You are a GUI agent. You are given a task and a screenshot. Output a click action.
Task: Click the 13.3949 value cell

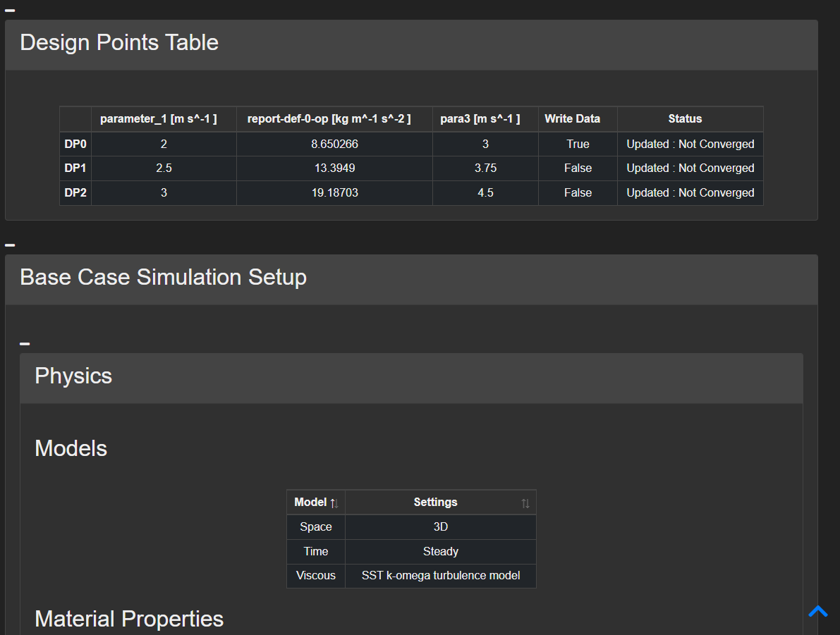pyautogui.click(x=334, y=168)
